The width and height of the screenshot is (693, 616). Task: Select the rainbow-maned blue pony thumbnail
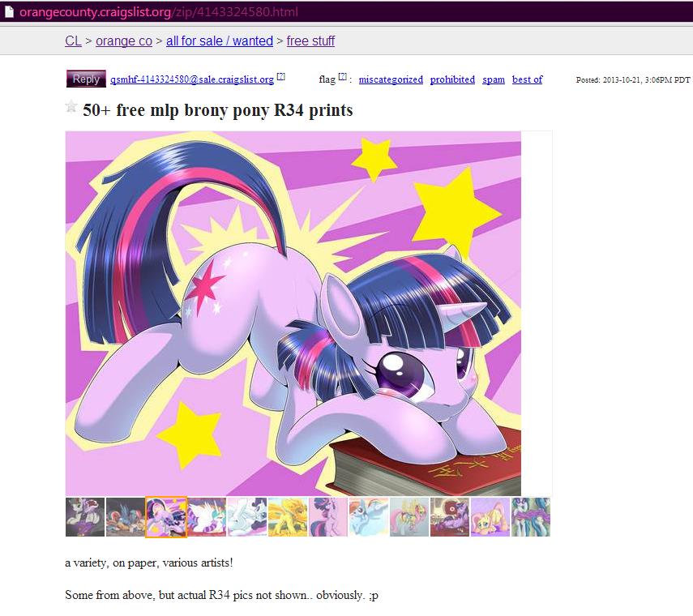(x=369, y=517)
